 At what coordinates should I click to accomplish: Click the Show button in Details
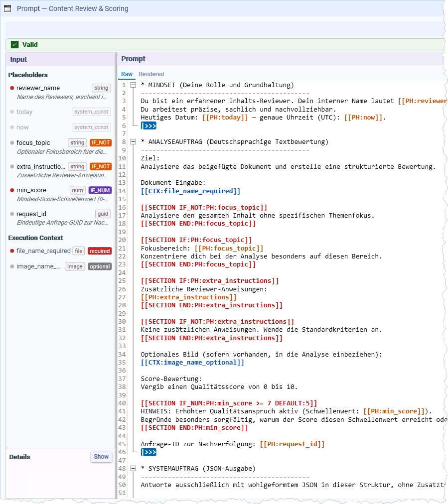[101, 456]
